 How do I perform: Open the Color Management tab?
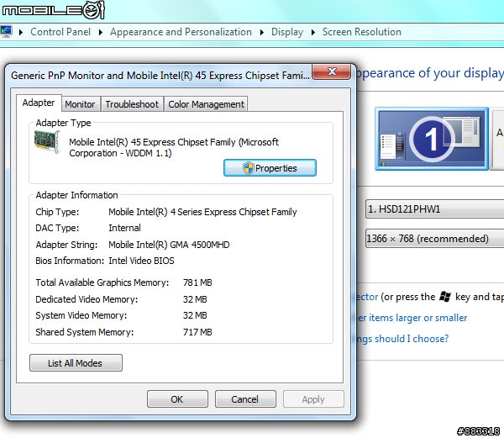click(x=206, y=104)
